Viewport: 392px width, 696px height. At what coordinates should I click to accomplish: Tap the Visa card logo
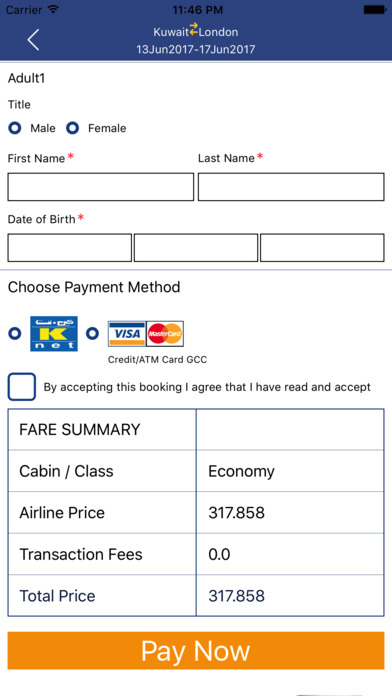[127, 334]
